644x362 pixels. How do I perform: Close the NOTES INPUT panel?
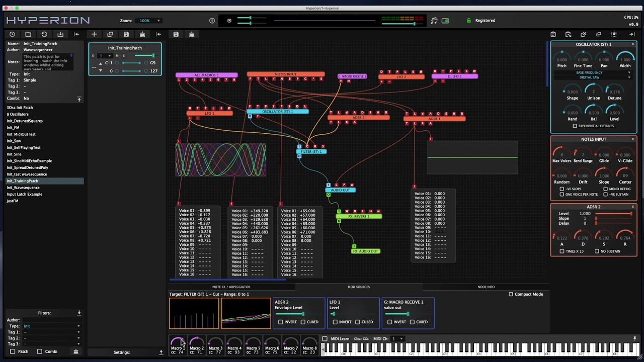[633, 139]
